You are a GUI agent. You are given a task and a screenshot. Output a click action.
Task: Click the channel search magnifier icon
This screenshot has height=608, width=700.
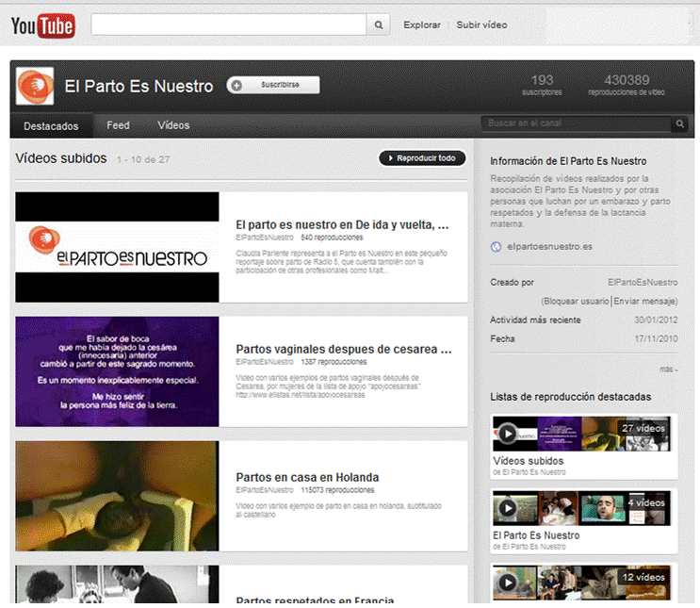pyautogui.click(x=680, y=124)
